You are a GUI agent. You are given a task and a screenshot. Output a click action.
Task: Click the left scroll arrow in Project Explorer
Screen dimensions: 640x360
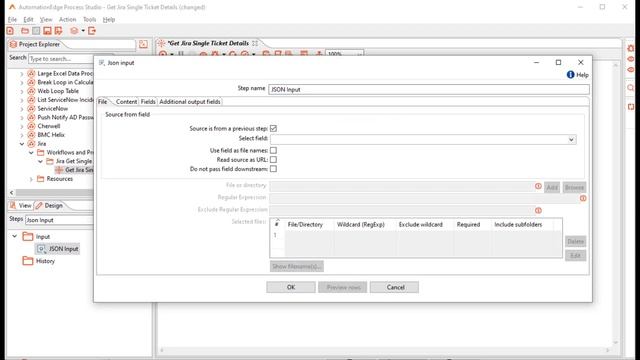click(x=11, y=193)
